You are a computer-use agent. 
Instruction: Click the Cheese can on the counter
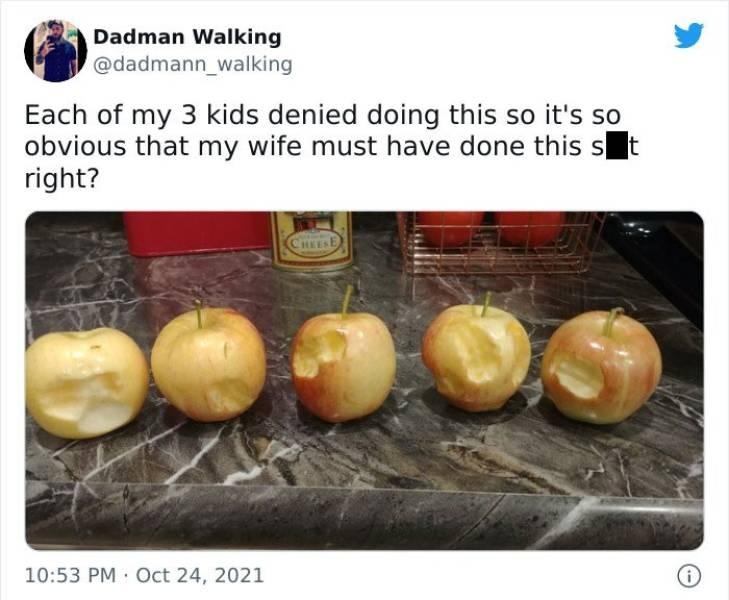click(x=312, y=241)
